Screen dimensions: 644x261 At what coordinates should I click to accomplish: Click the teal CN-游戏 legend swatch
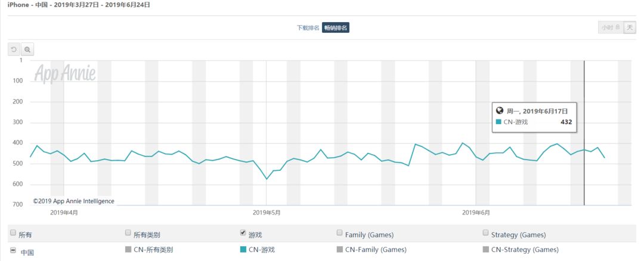coord(243,249)
